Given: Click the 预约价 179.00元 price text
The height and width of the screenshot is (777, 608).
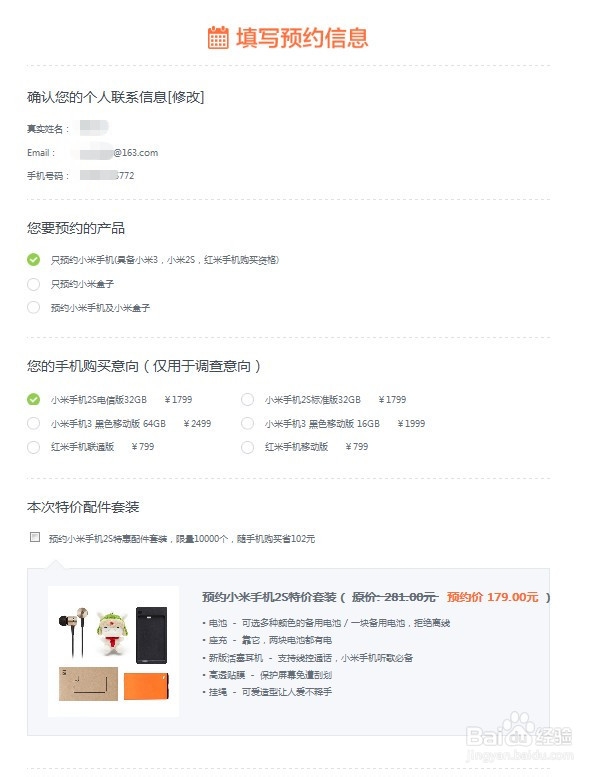Looking at the screenshot, I should click(x=492, y=597).
